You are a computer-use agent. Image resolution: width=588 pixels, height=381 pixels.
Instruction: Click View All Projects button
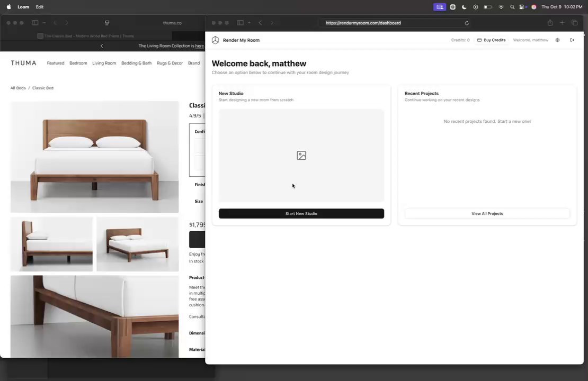tap(487, 214)
